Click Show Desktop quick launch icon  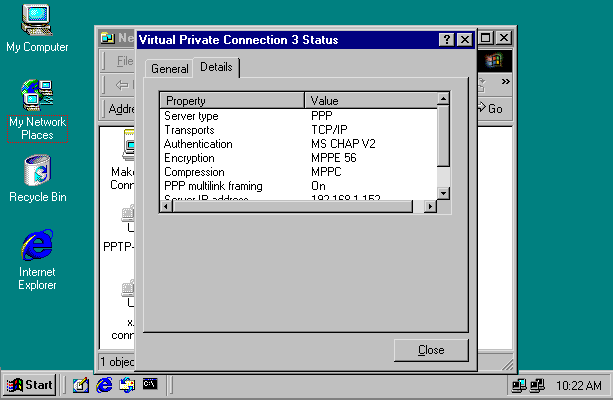tap(81, 384)
